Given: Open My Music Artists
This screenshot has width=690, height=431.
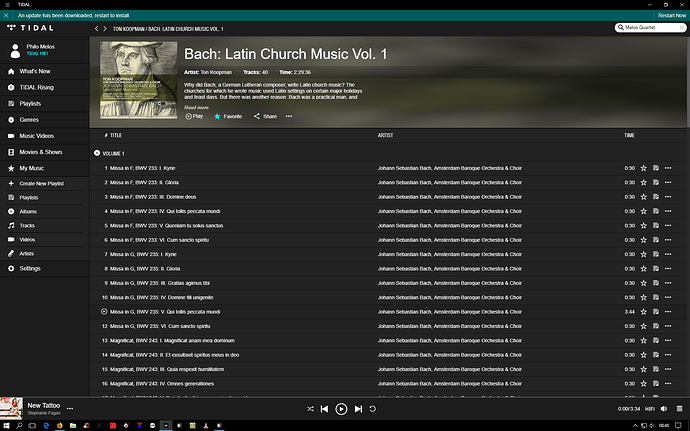Looking at the screenshot, I should point(26,254).
